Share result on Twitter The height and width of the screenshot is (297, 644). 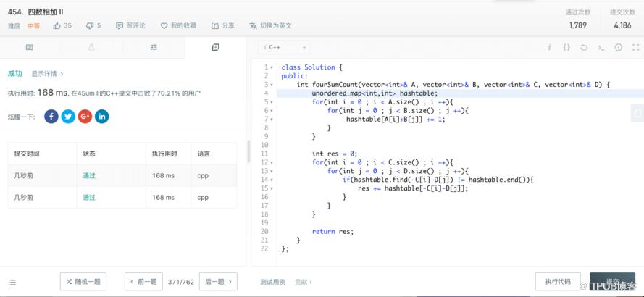click(68, 117)
